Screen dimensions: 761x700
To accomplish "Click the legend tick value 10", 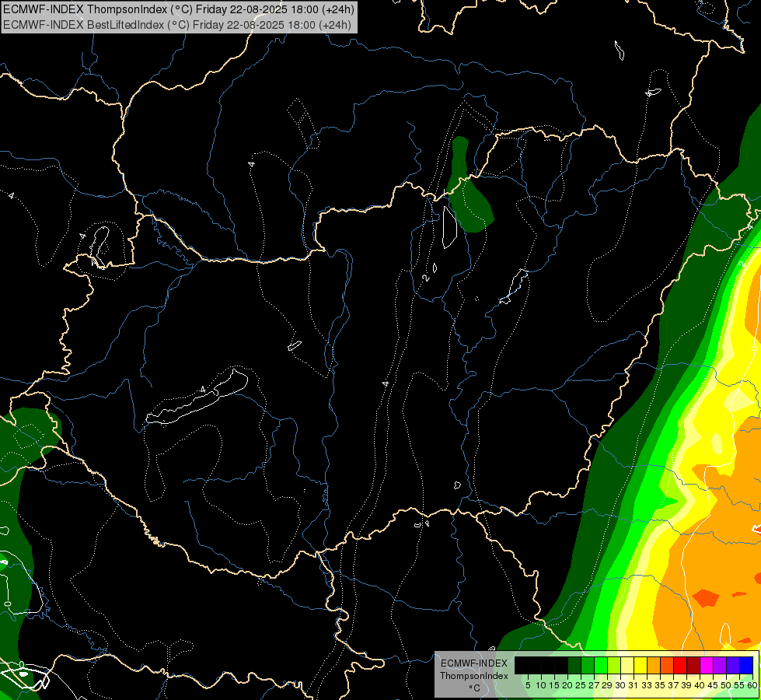I will click(x=541, y=685).
